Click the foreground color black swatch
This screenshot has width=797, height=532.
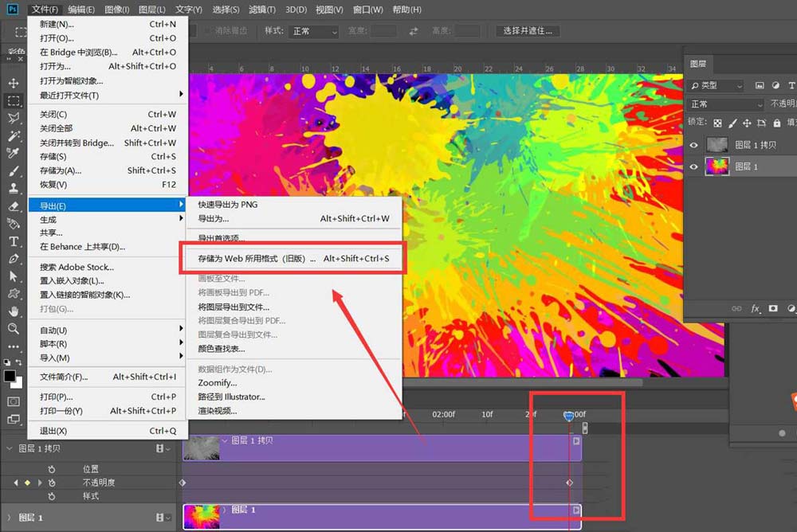click(10, 376)
